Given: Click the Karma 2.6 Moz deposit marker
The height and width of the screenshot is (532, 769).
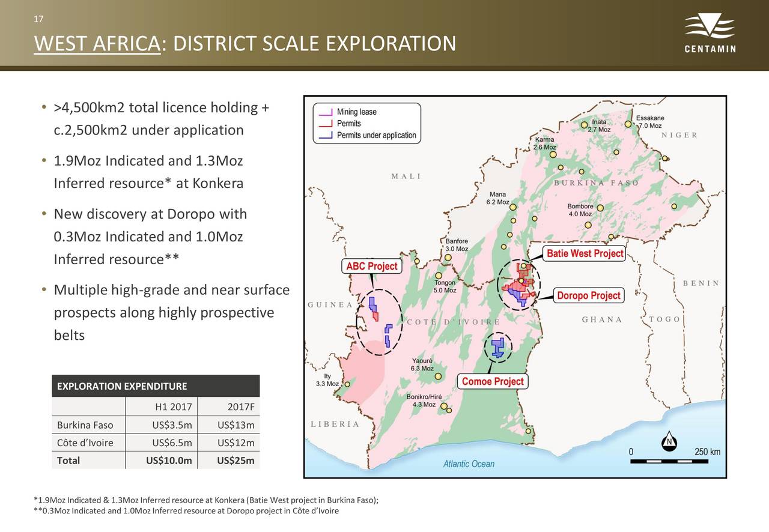Looking at the screenshot, I should coord(553,154).
